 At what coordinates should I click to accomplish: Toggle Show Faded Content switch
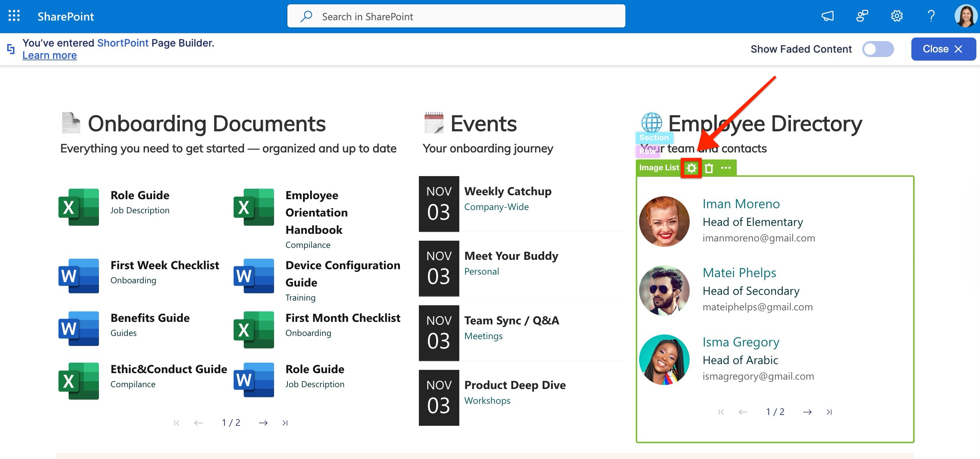pyautogui.click(x=878, y=49)
